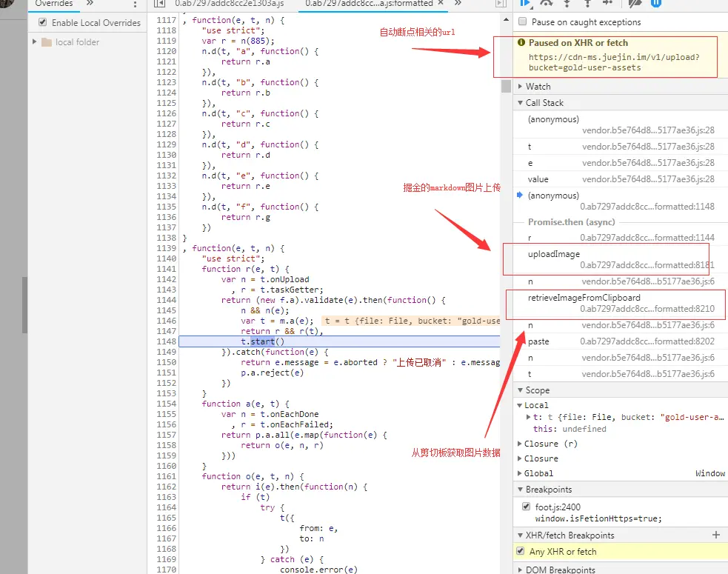Click the Deactivate breakpoints icon

point(635,3)
